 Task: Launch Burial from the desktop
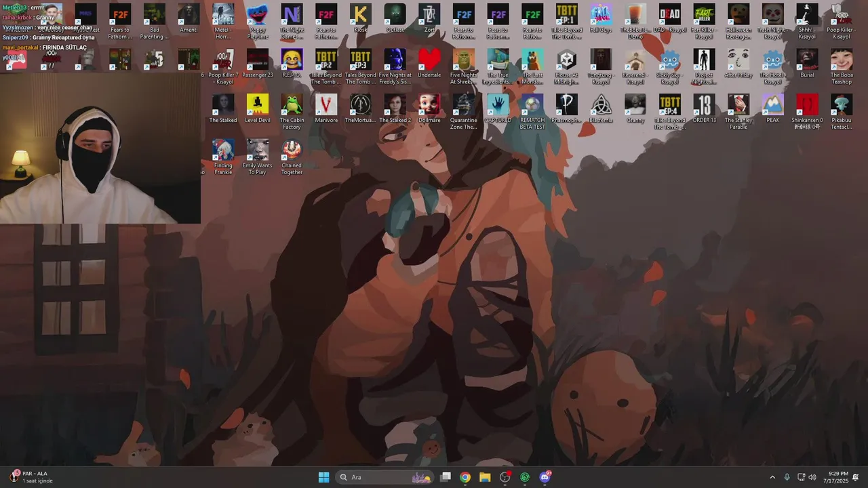[807, 64]
